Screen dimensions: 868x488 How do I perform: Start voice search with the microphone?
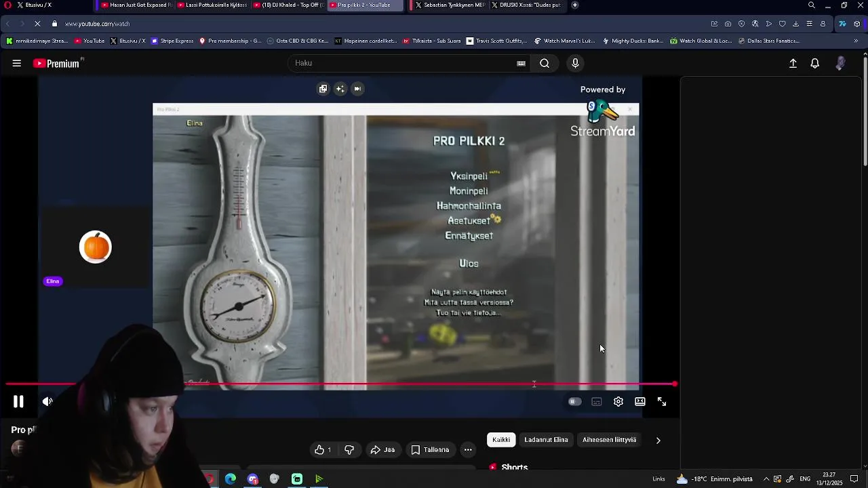pyautogui.click(x=575, y=63)
